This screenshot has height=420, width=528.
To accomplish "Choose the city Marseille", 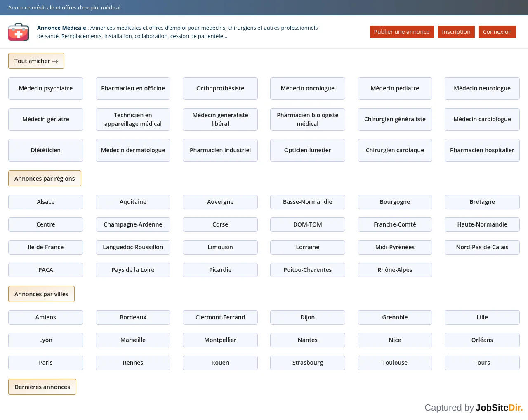I will click(x=133, y=340).
